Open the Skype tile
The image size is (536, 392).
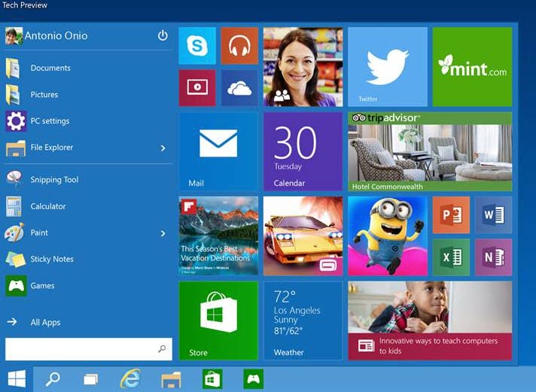pos(197,47)
